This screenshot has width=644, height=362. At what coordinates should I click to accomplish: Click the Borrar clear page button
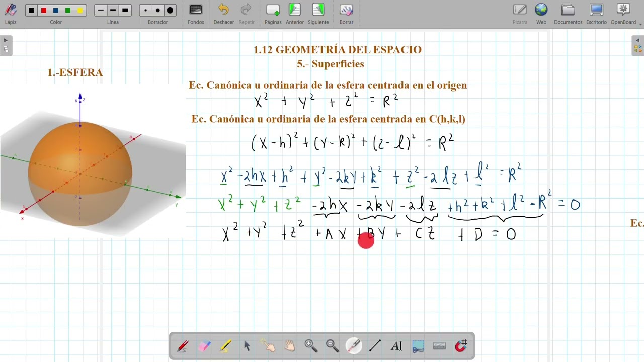pos(346,14)
